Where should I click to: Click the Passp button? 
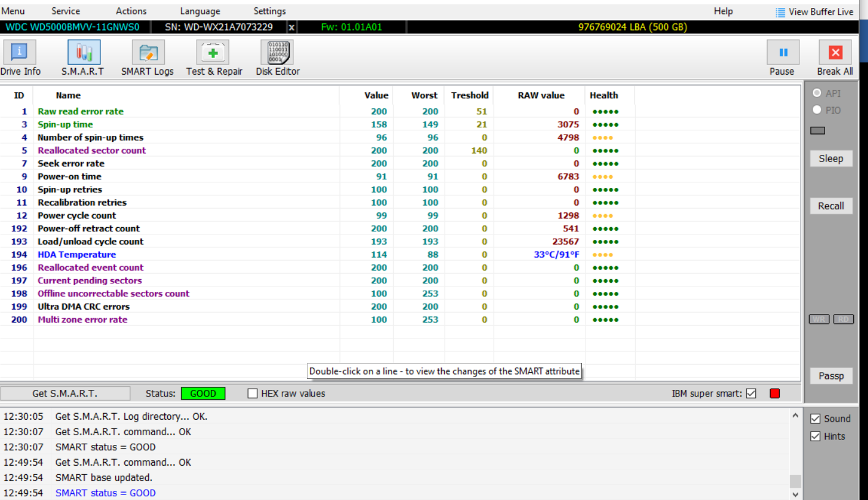(831, 376)
